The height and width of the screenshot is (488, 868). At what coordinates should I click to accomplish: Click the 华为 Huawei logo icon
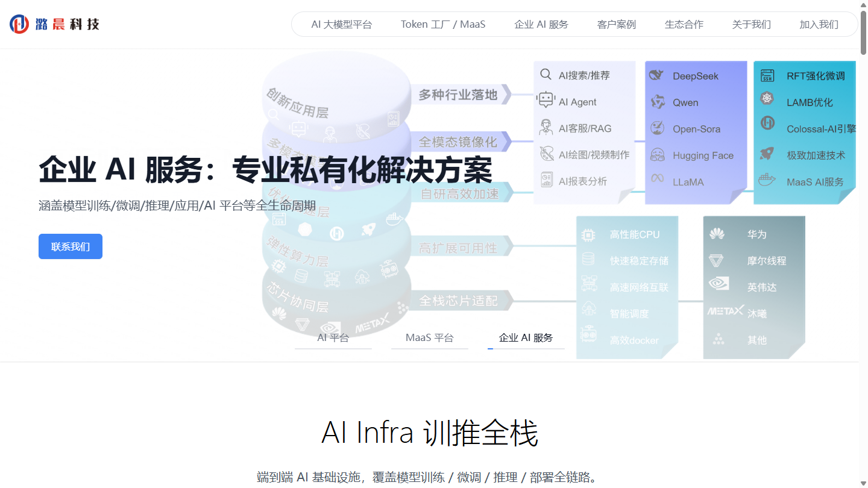pyautogui.click(x=717, y=234)
